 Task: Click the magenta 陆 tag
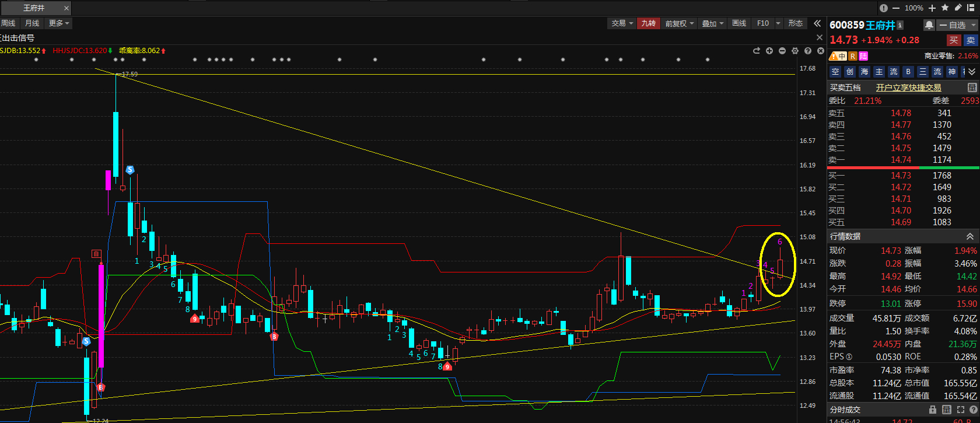click(x=863, y=56)
